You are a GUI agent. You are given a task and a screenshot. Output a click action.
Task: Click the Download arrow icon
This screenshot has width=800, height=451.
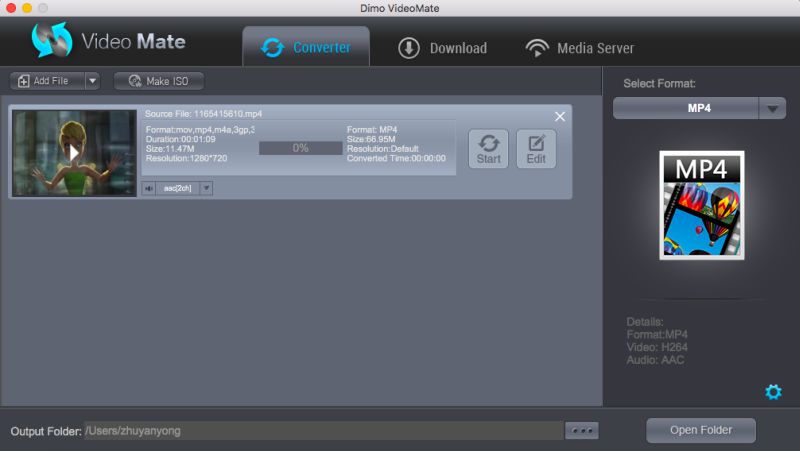click(x=409, y=48)
